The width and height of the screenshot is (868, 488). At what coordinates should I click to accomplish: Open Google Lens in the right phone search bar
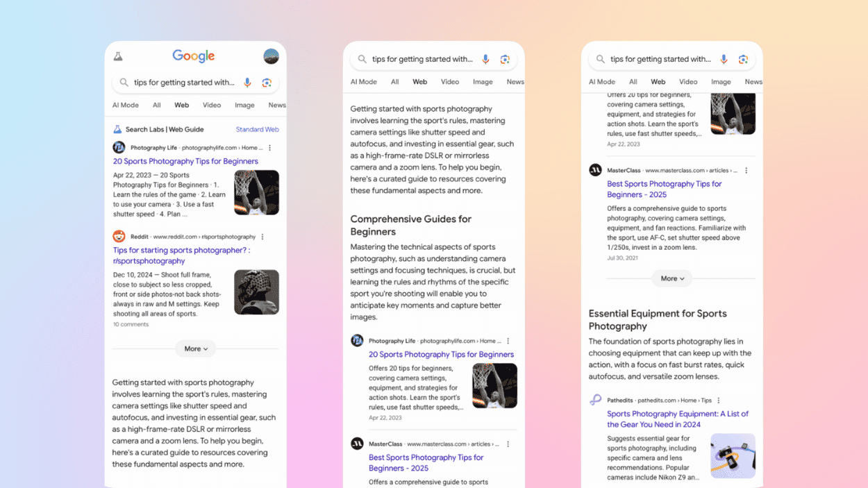pyautogui.click(x=743, y=60)
